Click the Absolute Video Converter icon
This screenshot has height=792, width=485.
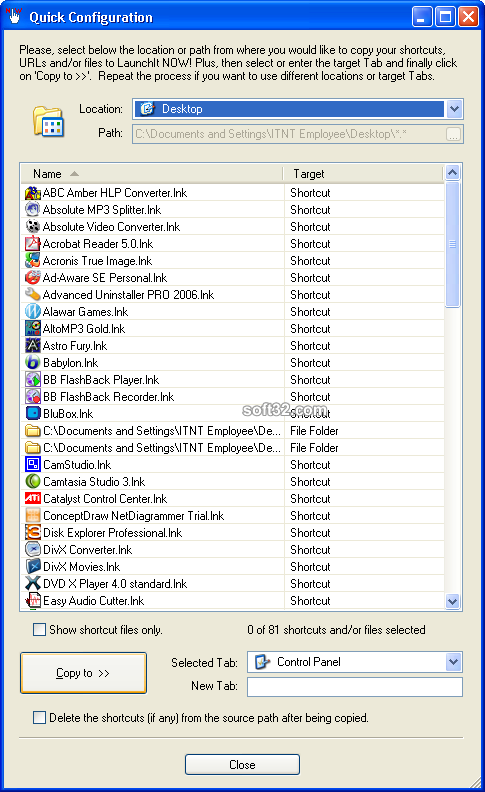pos(33,227)
